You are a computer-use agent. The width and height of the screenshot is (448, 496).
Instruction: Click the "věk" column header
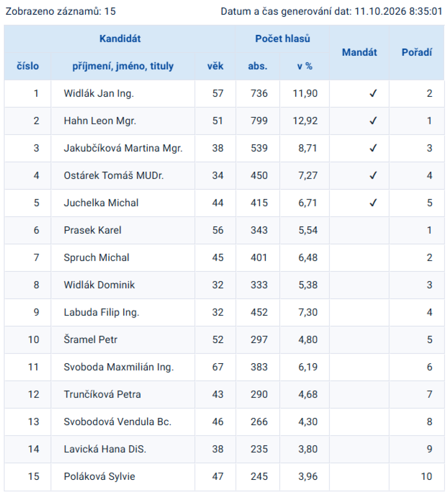coord(215,66)
